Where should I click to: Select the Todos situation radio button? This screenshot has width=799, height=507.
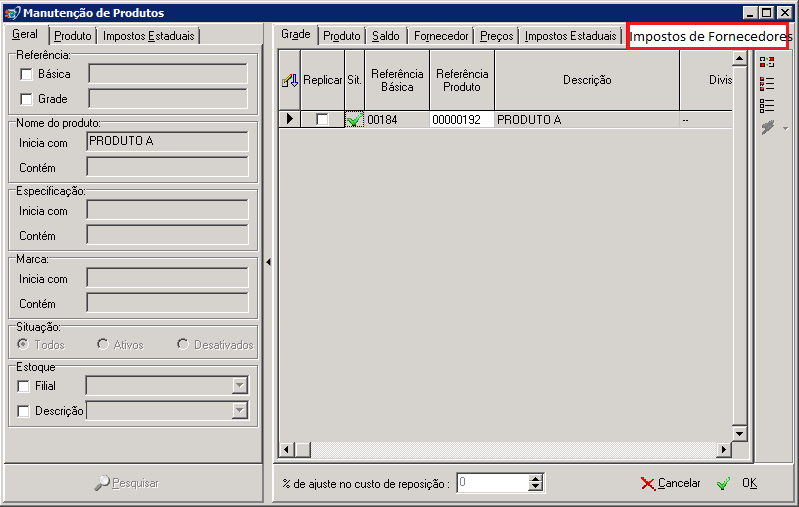point(23,344)
